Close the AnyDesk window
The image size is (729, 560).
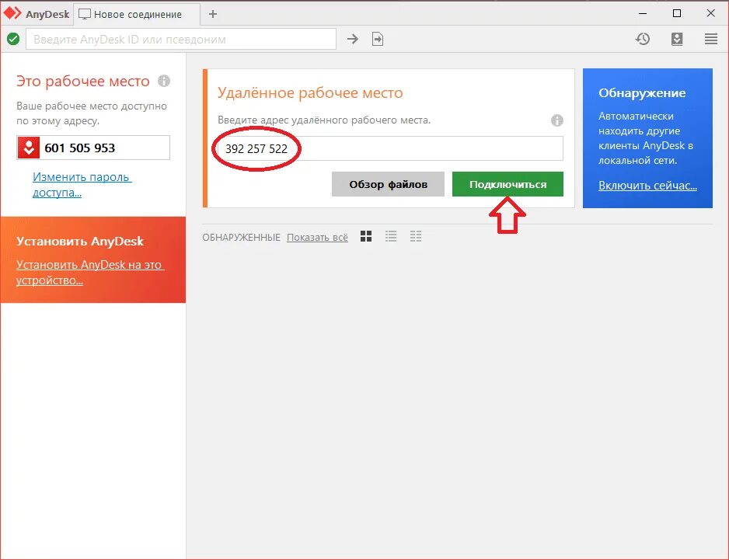pyautogui.click(x=711, y=13)
